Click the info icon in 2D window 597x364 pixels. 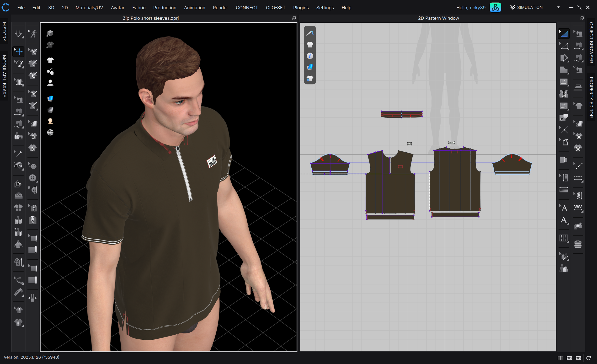click(310, 56)
